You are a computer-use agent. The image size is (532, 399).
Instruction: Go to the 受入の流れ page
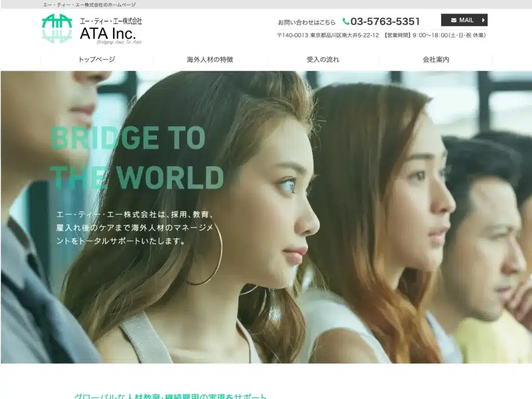[x=323, y=59]
